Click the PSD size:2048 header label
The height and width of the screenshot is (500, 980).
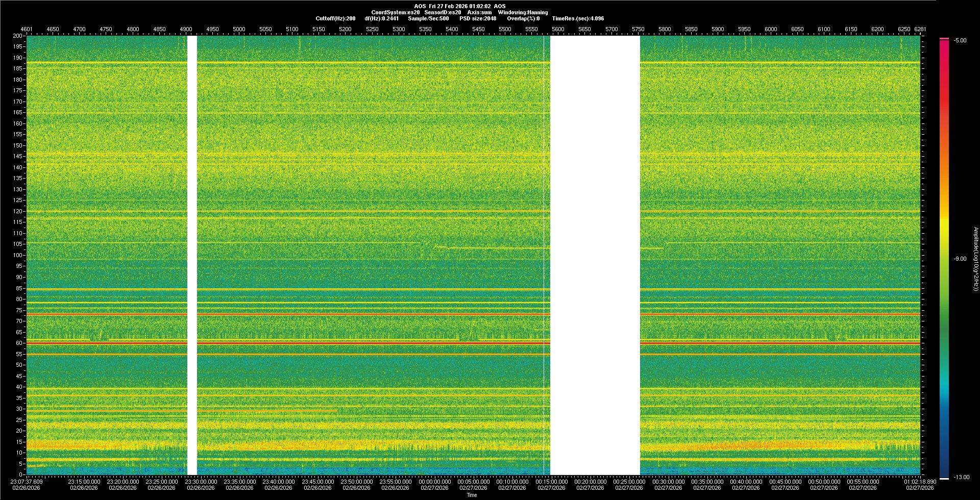pyautogui.click(x=477, y=18)
